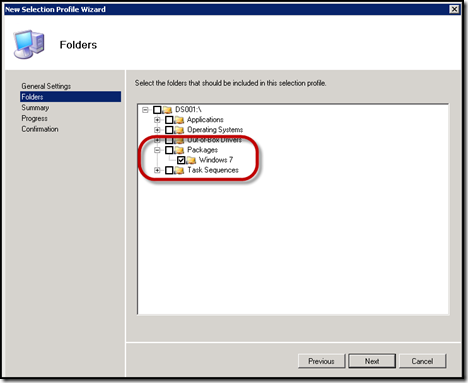Screen dimensions: 468x383
Task: Select the DS001:\ label in tree
Action: (x=188, y=109)
